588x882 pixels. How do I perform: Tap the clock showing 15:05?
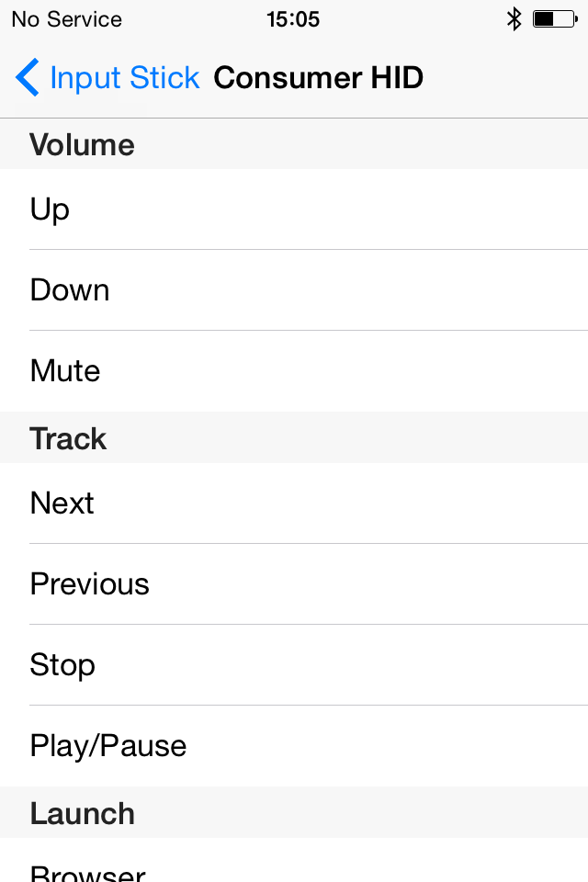pos(293,18)
